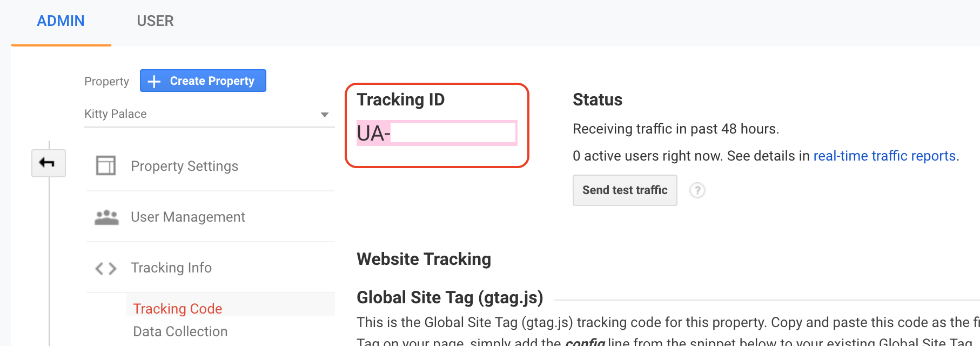Select the Property Settings grid icon
Viewport: 980px width, 346px height.
(105, 165)
